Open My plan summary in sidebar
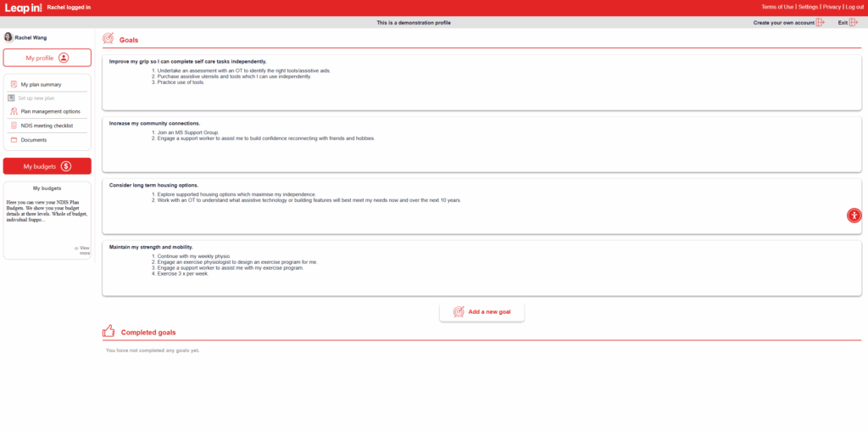Viewport: 868px width, 431px height. (x=41, y=85)
